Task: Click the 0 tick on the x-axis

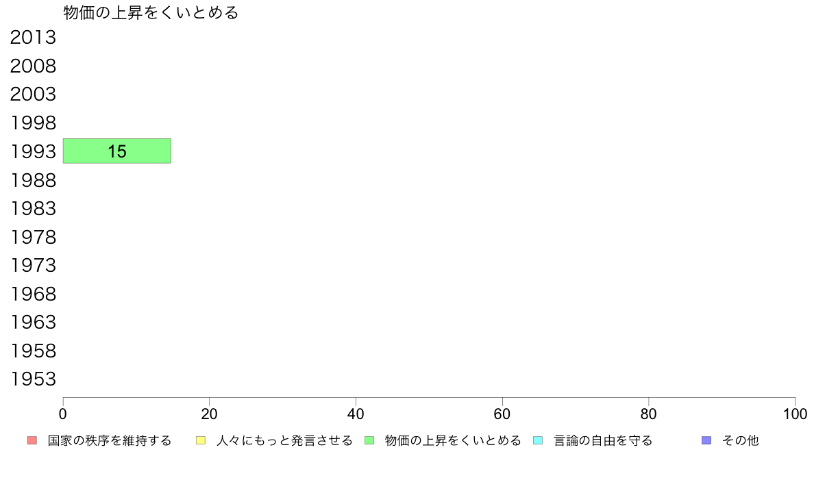Action: 63,414
